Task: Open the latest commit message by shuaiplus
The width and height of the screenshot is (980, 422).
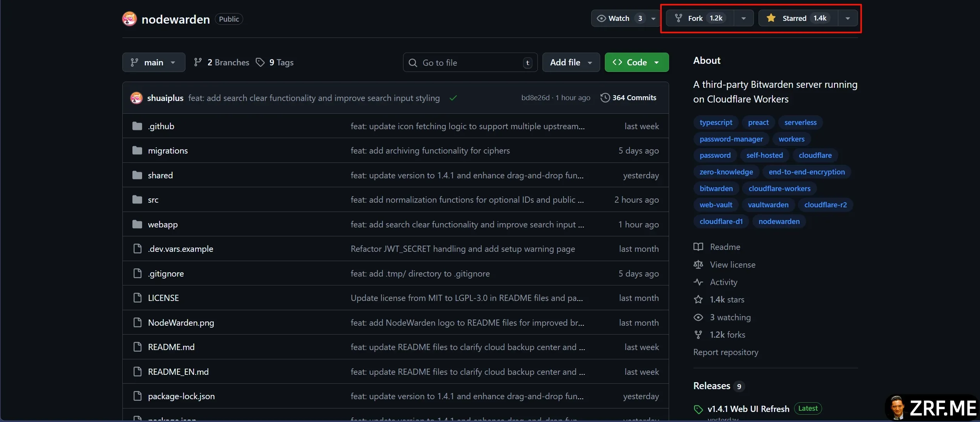Action: 314,98
